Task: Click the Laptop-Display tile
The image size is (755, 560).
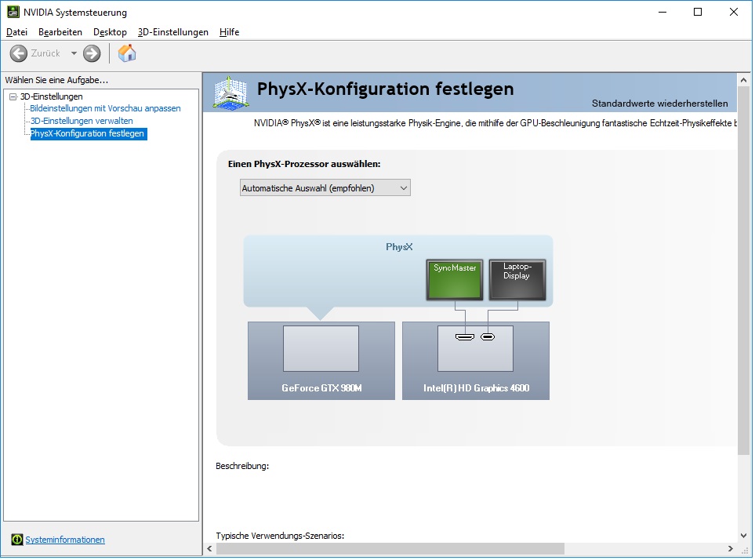Action: point(517,280)
